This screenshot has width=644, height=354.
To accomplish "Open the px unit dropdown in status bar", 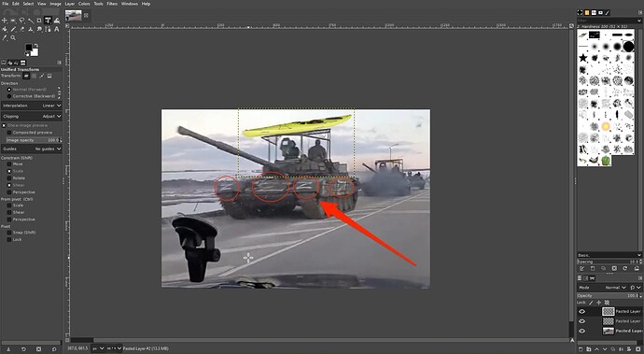I will (x=98, y=348).
